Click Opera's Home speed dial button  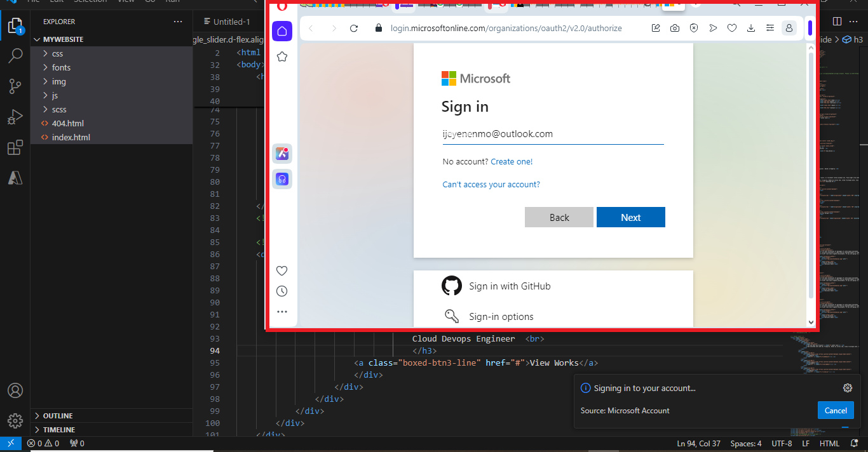coord(282,31)
